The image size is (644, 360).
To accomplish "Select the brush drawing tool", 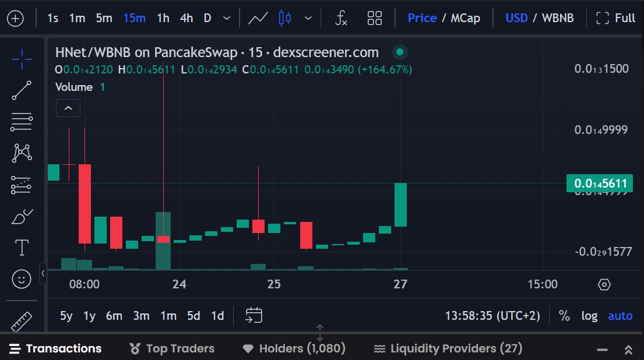I will [21, 216].
